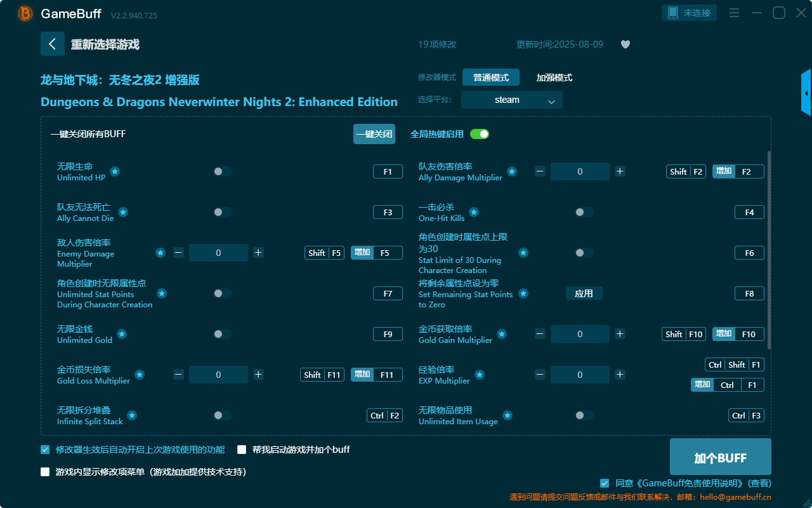Expand the blue side panel arrow
This screenshot has width=812, height=508.
pyautogui.click(x=806, y=93)
